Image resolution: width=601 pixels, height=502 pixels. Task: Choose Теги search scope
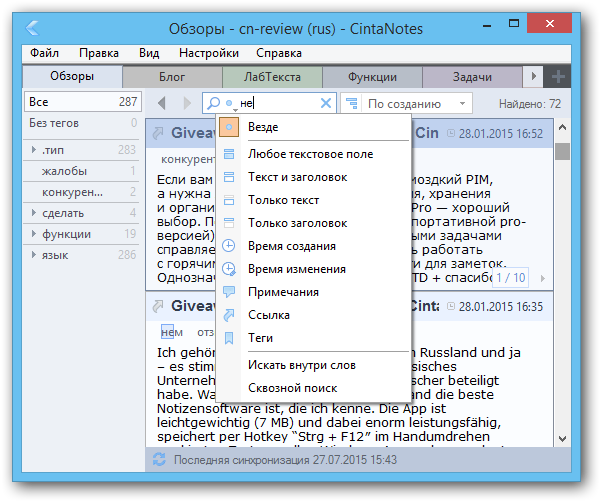[314, 338]
